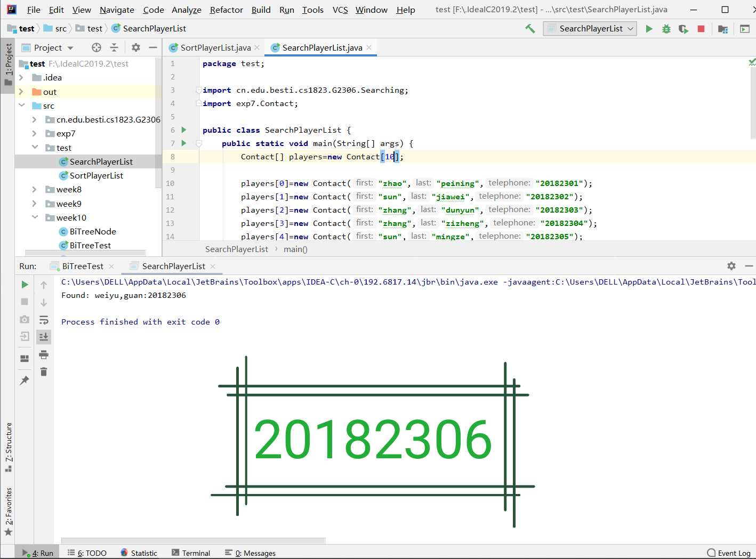The width and height of the screenshot is (756, 559).
Task: Click the Run panel stop button
Action: point(25,302)
